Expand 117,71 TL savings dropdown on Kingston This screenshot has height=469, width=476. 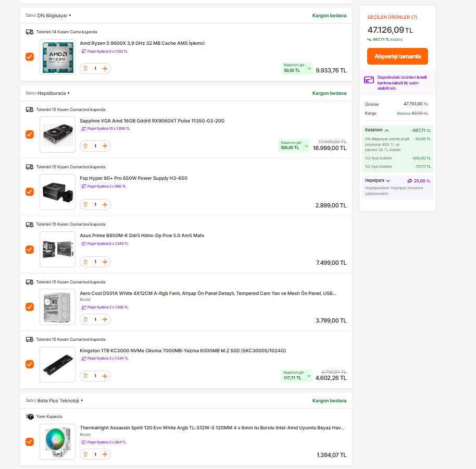(309, 376)
